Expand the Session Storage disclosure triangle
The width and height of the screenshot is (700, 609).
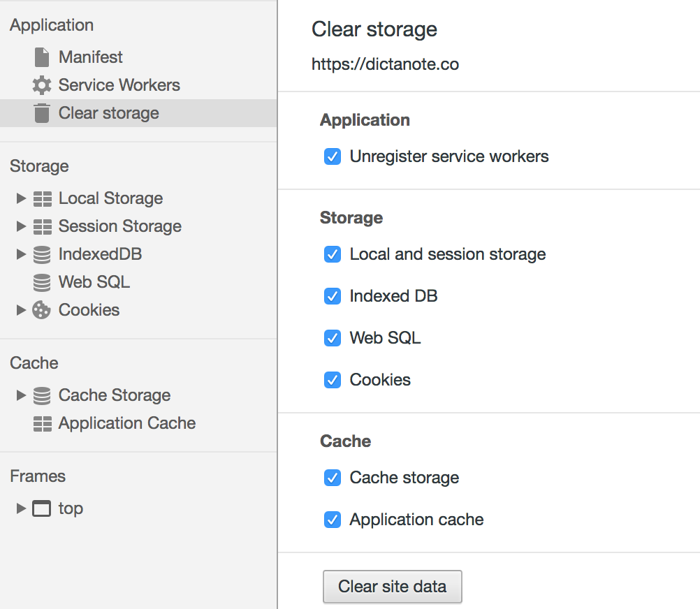[20, 226]
